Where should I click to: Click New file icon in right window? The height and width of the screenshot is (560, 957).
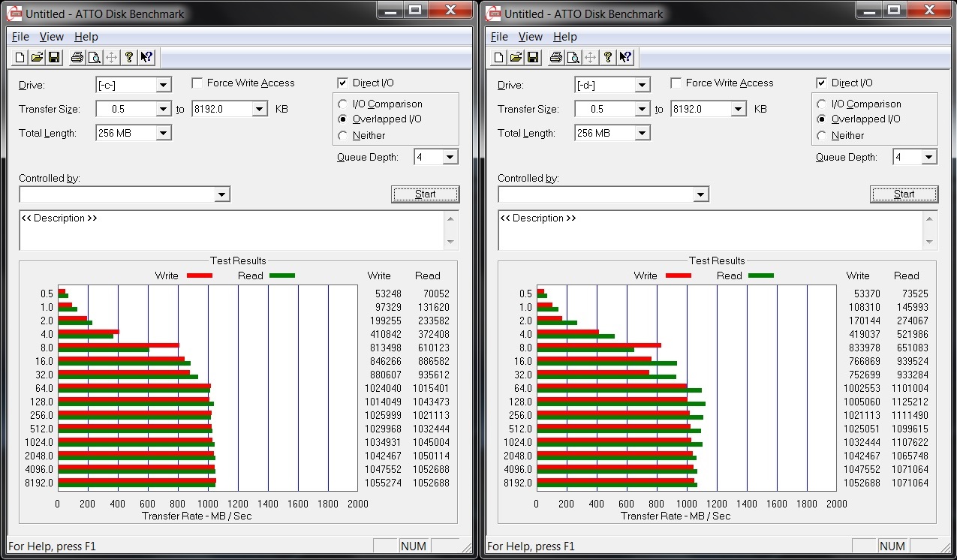tap(499, 57)
